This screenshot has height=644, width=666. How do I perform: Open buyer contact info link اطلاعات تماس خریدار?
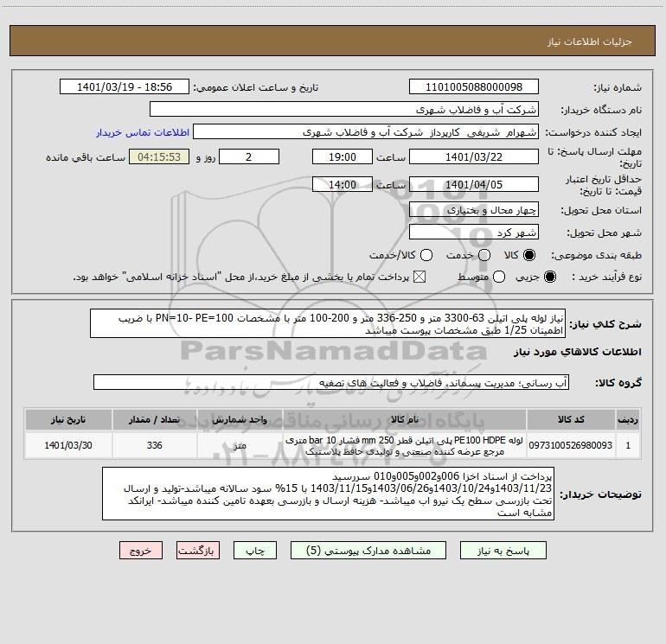[x=143, y=132]
